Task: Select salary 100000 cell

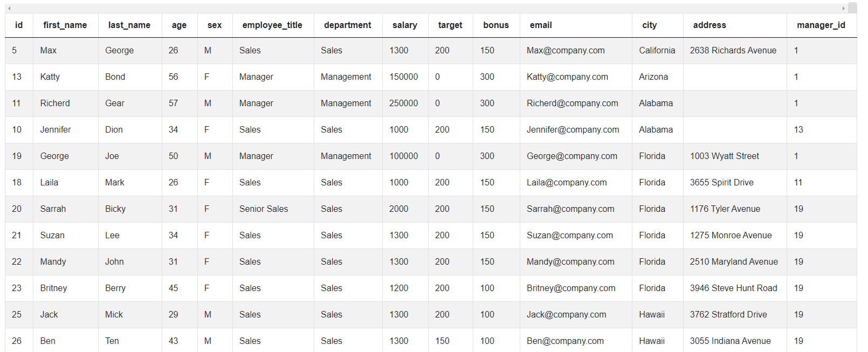Action: coord(405,156)
